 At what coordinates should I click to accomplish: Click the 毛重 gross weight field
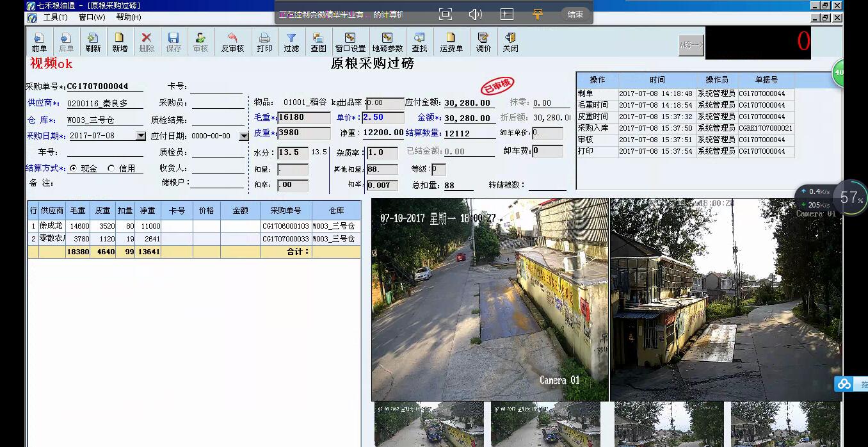tap(304, 118)
